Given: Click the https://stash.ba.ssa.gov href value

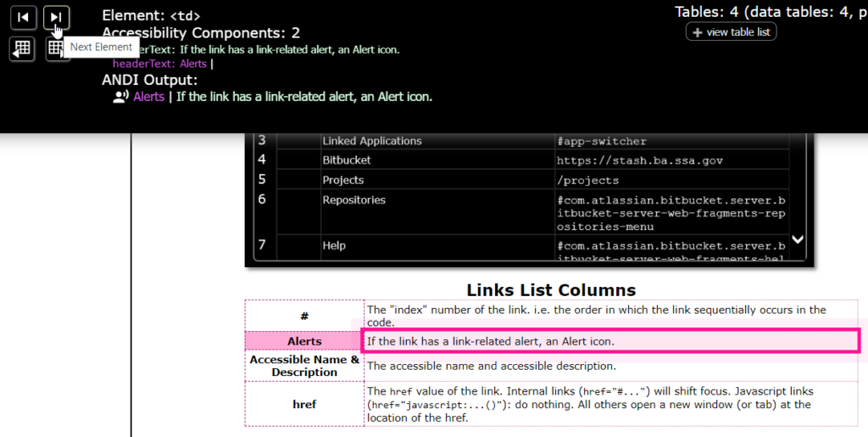Looking at the screenshot, I should tap(628, 160).
